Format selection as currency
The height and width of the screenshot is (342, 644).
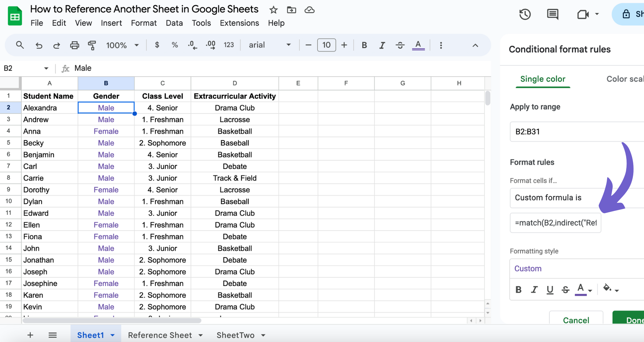click(x=157, y=45)
